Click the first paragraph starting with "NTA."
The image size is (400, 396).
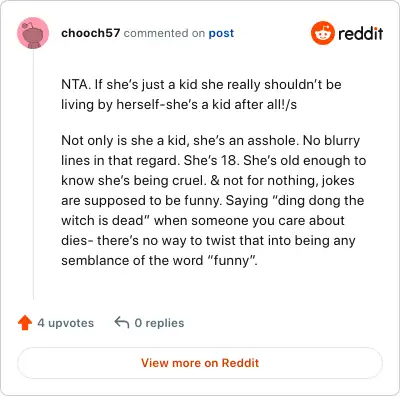(201, 95)
